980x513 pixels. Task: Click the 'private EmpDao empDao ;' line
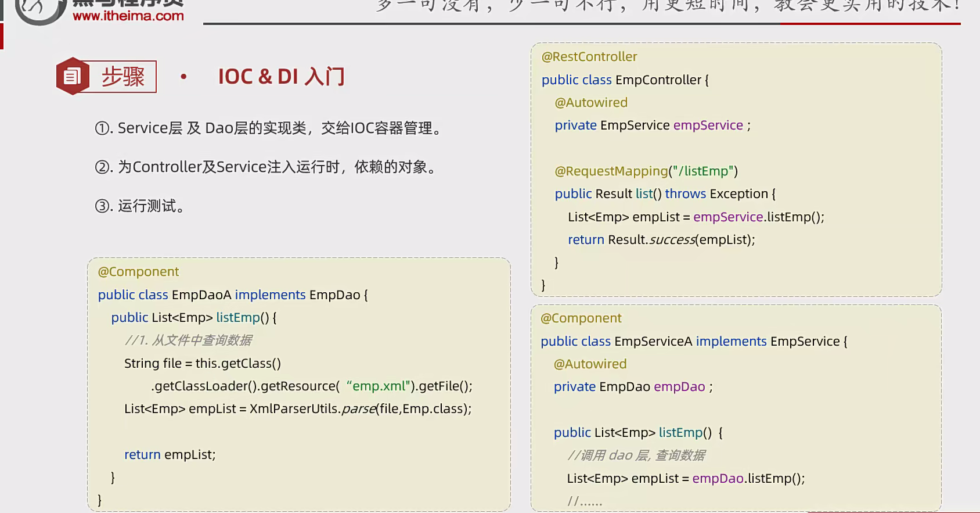pos(633,387)
